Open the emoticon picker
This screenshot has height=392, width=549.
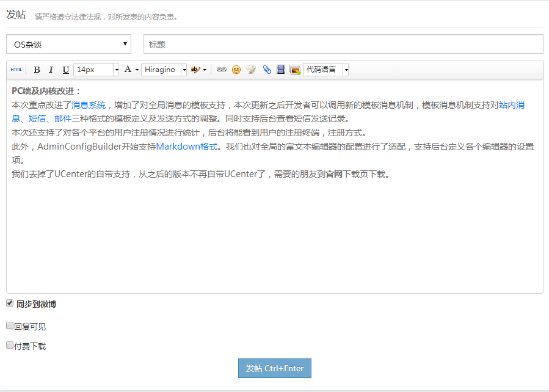236,70
